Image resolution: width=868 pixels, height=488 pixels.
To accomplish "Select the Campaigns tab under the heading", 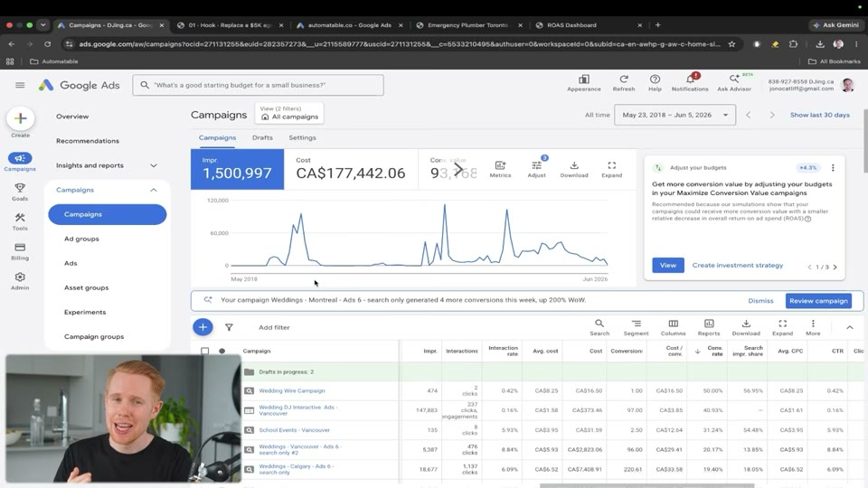I will coord(217,137).
